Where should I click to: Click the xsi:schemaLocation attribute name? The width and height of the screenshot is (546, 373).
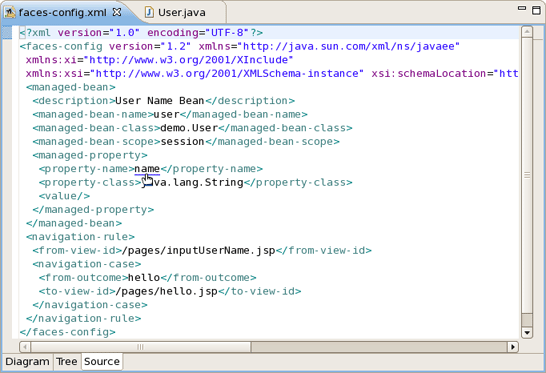(429, 73)
